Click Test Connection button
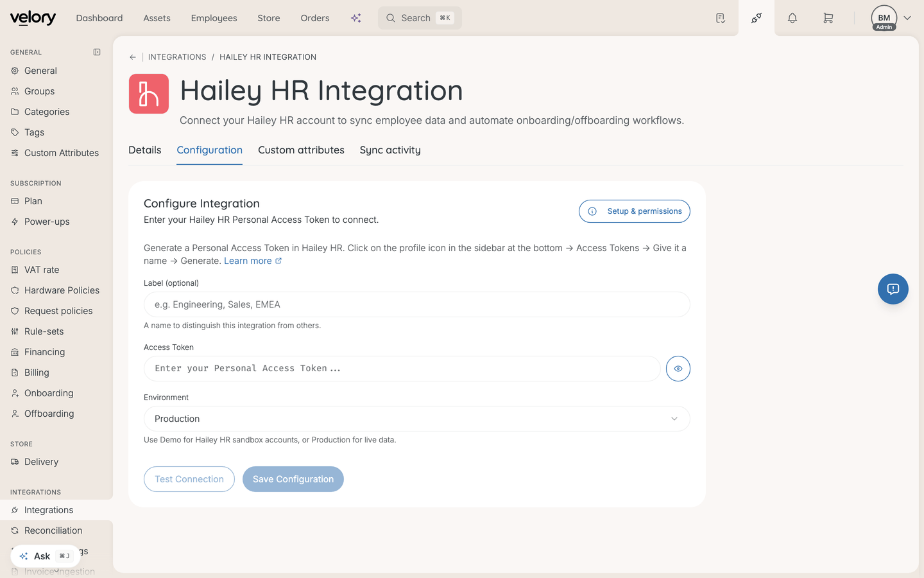The image size is (924, 578). [189, 479]
